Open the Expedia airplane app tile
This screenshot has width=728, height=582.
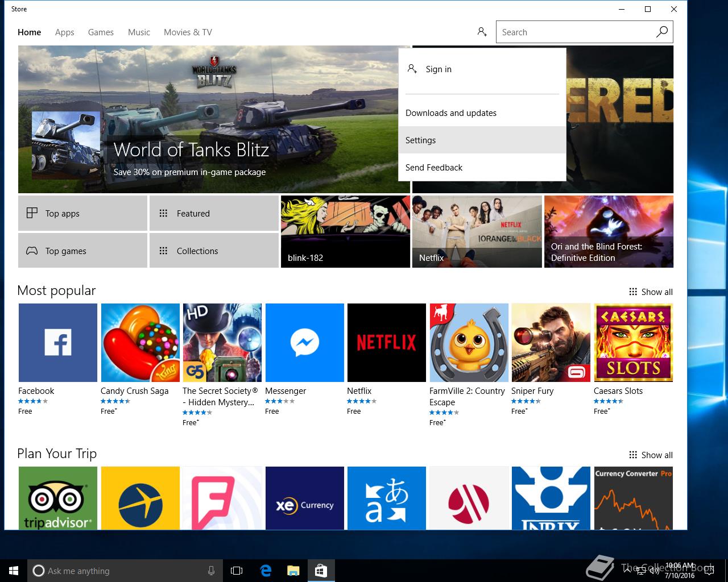click(140, 498)
